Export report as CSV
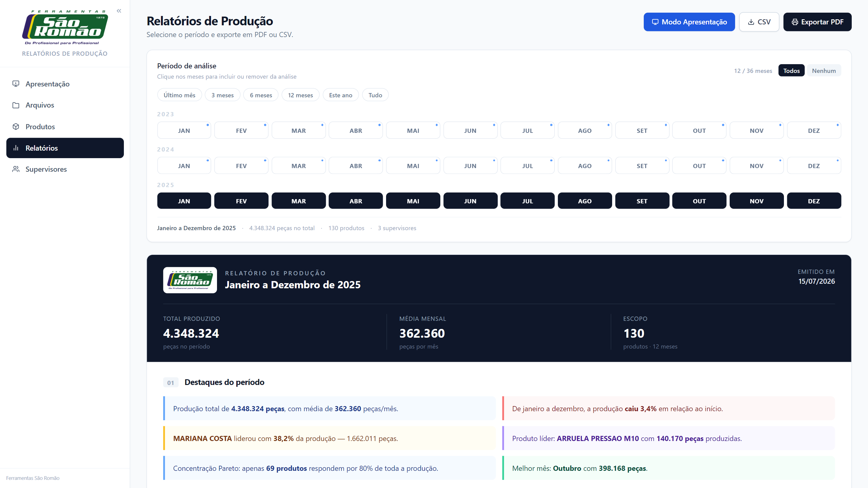 point(759,22)
